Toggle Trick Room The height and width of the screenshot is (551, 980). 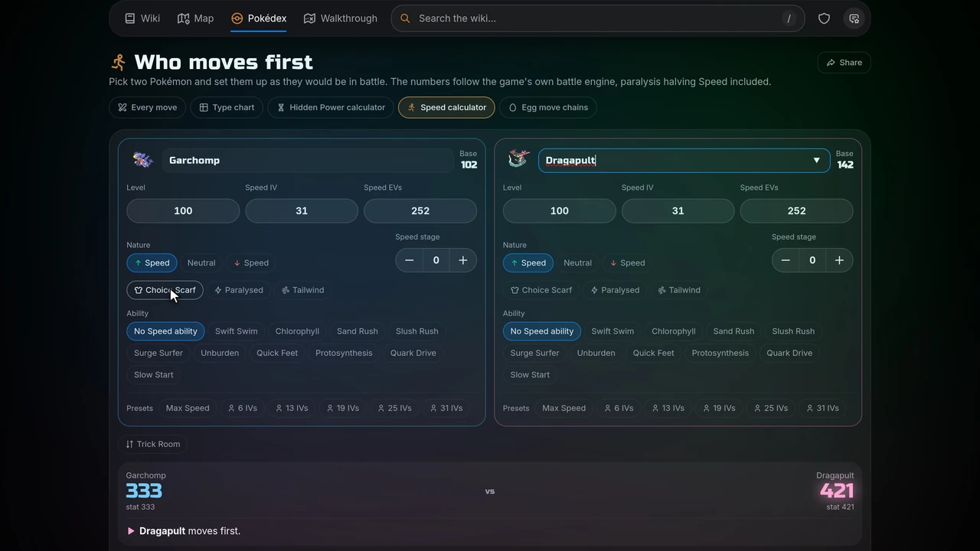[153, 444]
